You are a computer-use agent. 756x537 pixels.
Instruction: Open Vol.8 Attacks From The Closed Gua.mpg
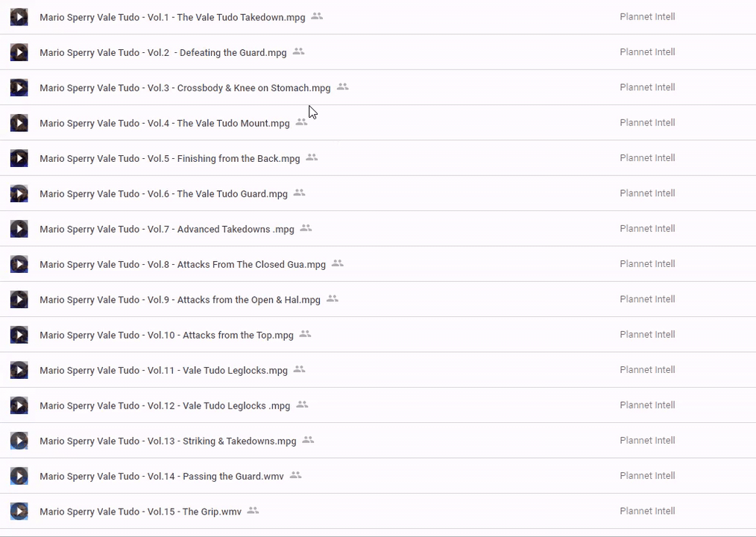pos(183,265)
